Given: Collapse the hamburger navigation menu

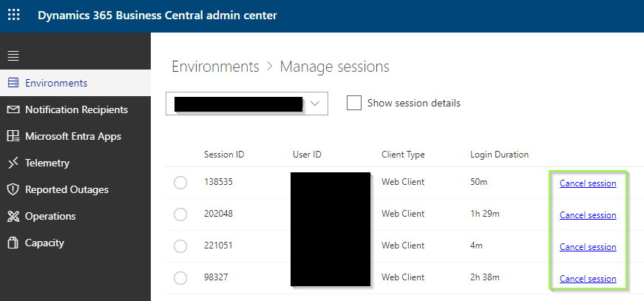Looking at the screenshot, I should click(13, 56).
